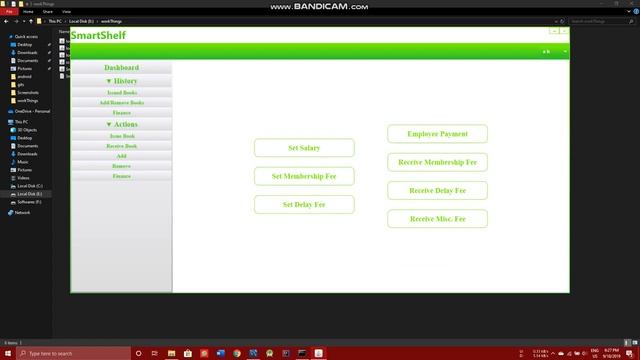Open Finance under History
Screen dimensions: 640x360
click(x=122, y=113)
